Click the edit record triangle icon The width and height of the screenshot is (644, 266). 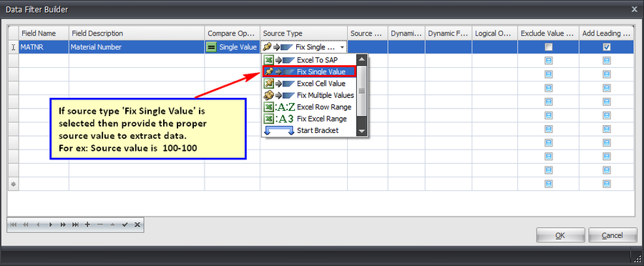(112, 225)
